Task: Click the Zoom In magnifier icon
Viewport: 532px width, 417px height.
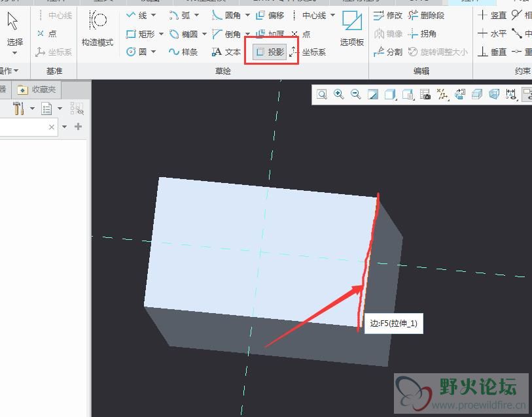Action: [x=339, y=94]
